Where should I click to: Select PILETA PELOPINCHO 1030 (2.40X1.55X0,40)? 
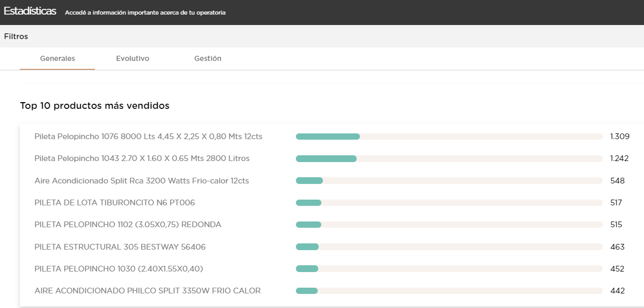point(119,269)
